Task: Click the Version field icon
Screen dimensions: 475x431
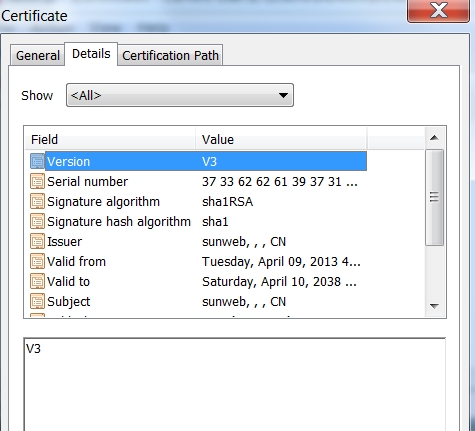Action: pos(37,161)
